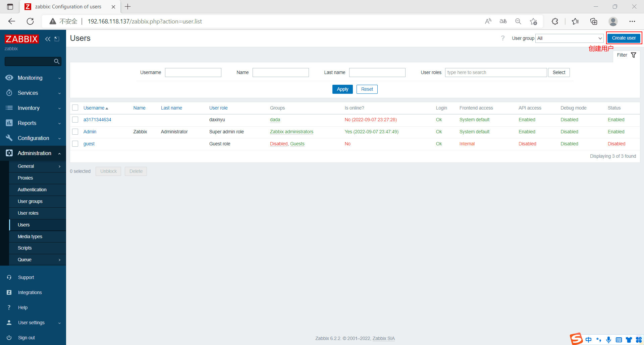Click Select button for User roles
Viewport: 644px width, 345px height.
click(x=559, y=72)
